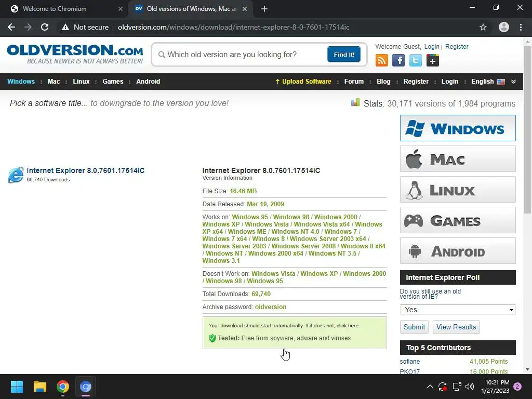Open the Windows nav menu item
Image resolution: width=532 pixels, height=399 pixels.
click(21, 82)
